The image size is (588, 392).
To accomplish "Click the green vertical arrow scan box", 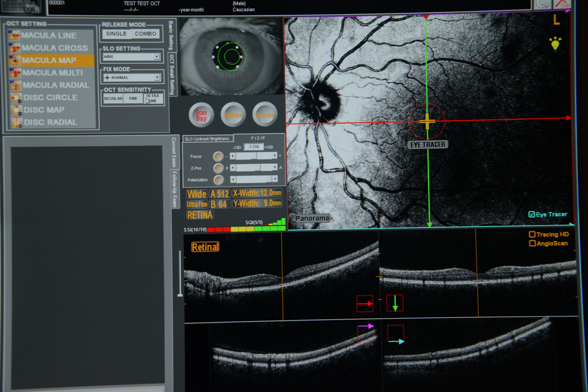I will tap(395, 303).
